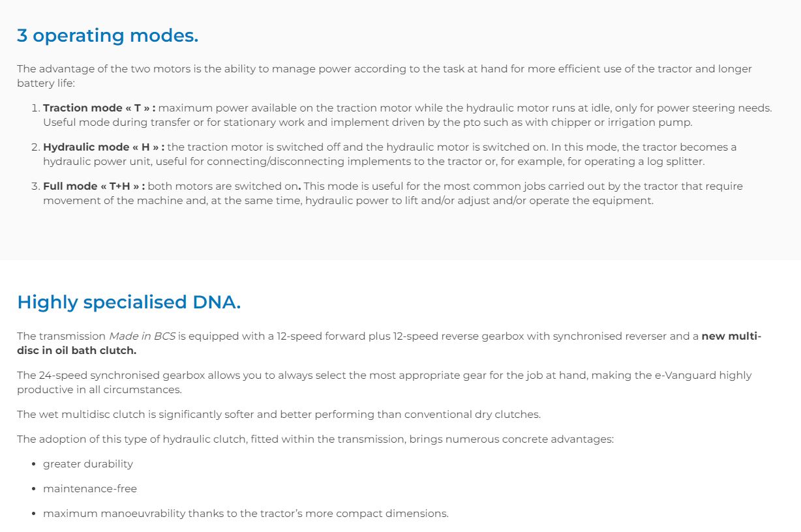Viewport: 801px width, 532px height.
Task: Click the hydraulic clutch adoption advantages sentence
Action: pos(315,439)
